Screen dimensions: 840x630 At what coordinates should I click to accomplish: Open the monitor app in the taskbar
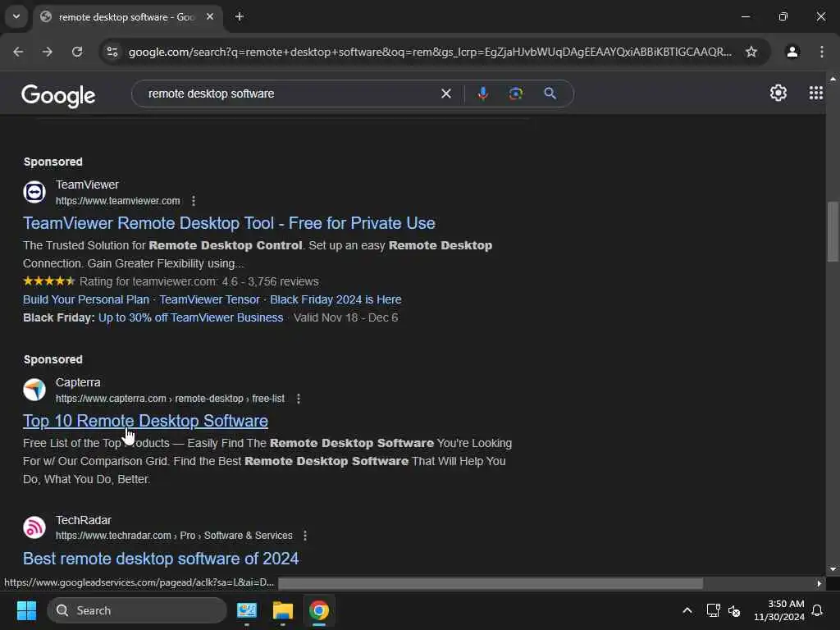coord(246,610)
